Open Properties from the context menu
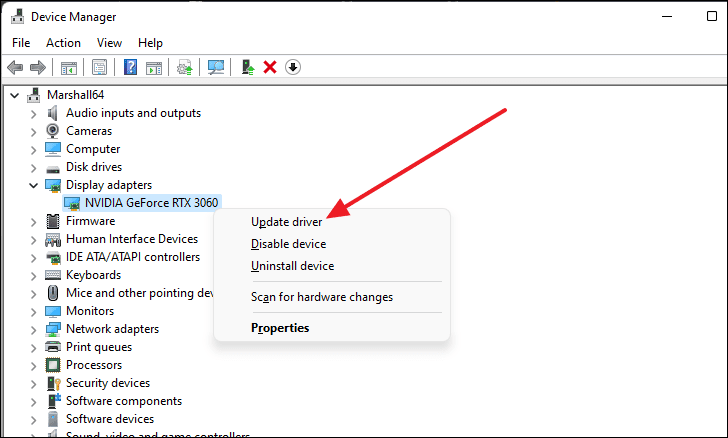Screen dimensions: 728x438 coord(280,328)
